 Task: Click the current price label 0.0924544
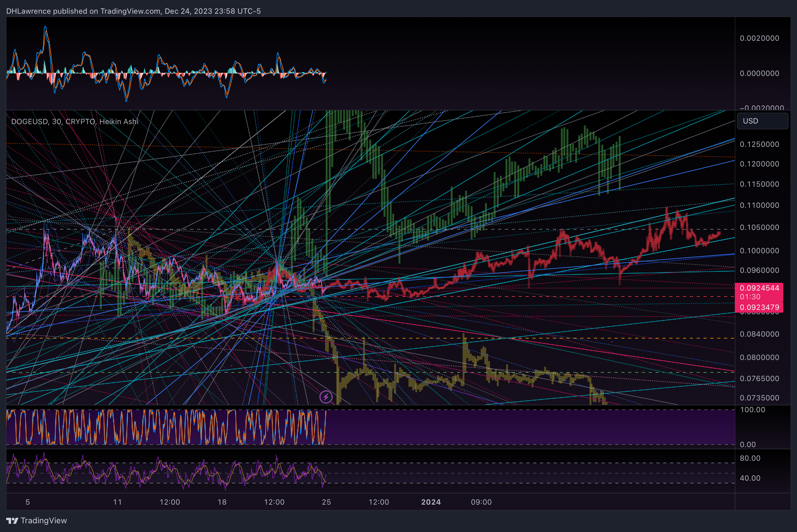coord(759,288)
